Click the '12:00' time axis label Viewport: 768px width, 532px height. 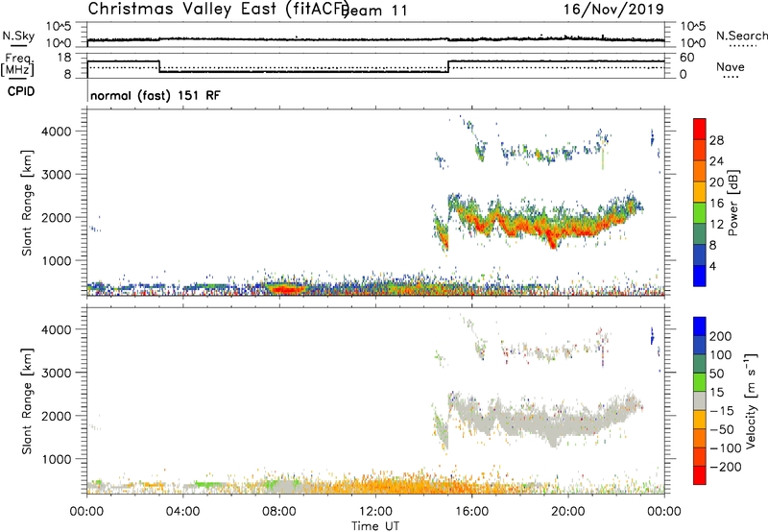[x=375, y=512]
